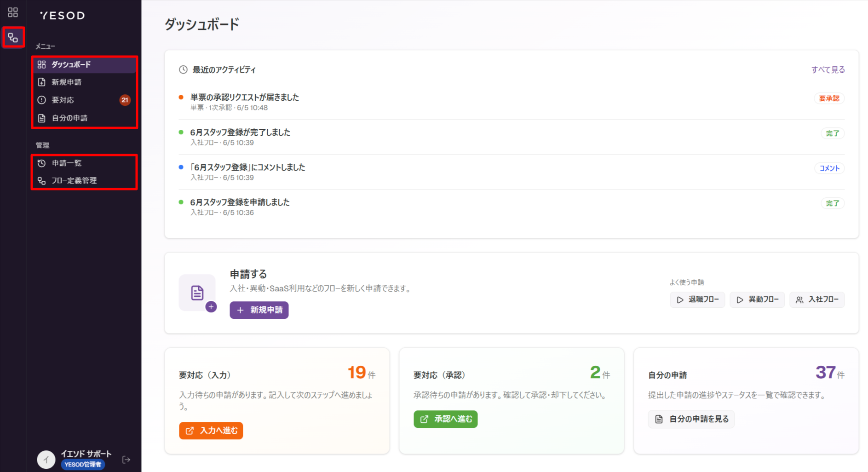Click the document icon with plus badge
Viewport: 868px width, 472px height.
click(x=197, y=293)
